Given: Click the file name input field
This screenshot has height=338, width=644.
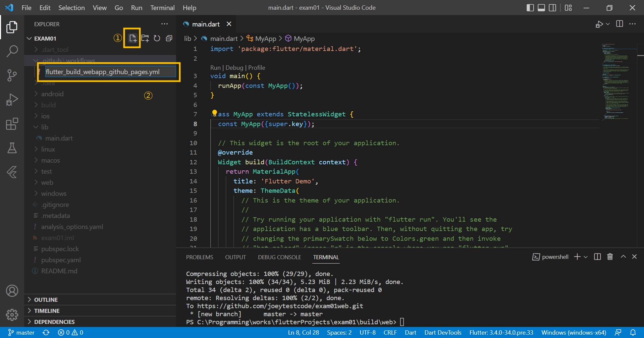Looking at the screenshot, I should (x=110, y=72).
